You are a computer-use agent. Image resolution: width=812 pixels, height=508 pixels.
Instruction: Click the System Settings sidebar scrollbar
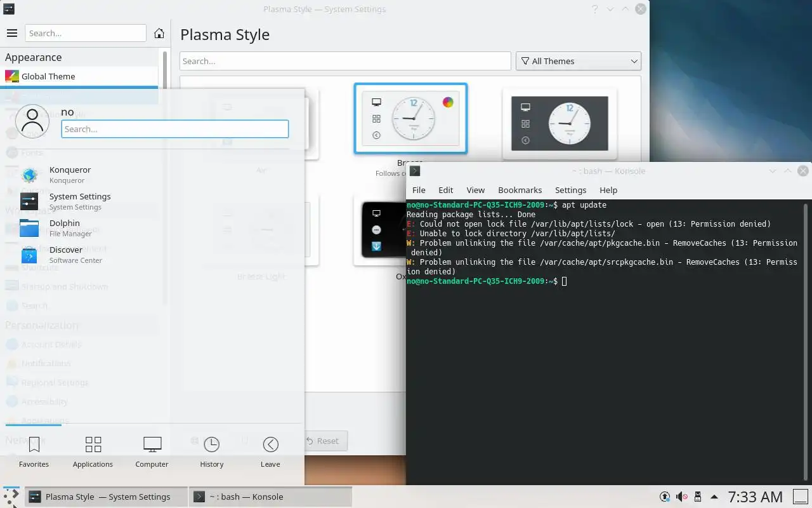[165, 70]
